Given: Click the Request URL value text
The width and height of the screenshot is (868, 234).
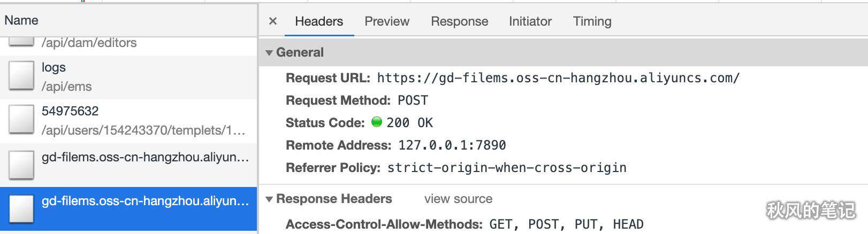Looking at the screenshot, I should click(x=558, y=78).
